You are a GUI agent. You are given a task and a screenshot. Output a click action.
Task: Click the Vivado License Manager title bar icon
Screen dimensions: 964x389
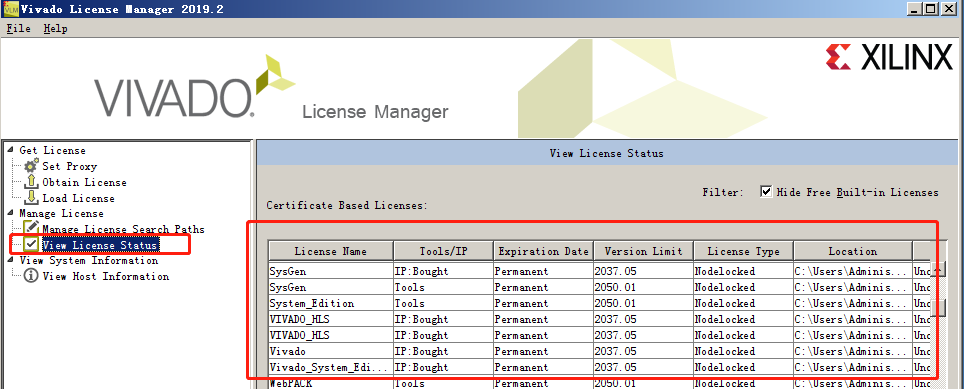tap(10, 9)
